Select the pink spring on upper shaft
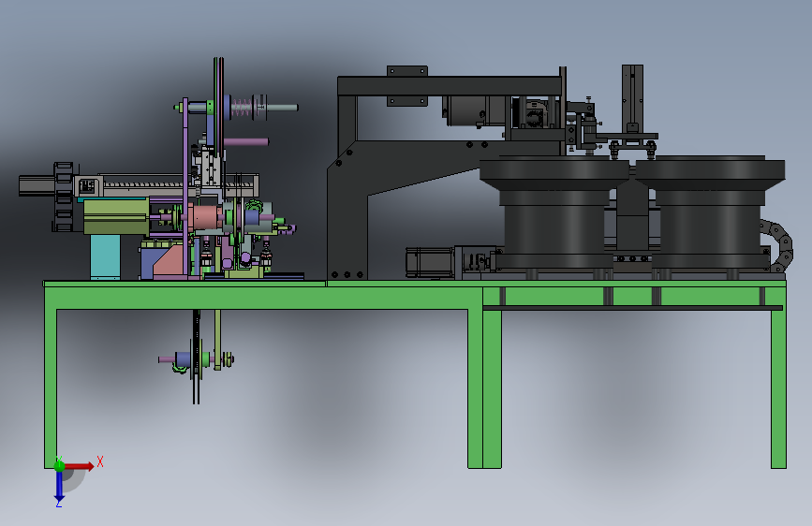The width and height of the screenshot is (812, 526). pos(242,108)
